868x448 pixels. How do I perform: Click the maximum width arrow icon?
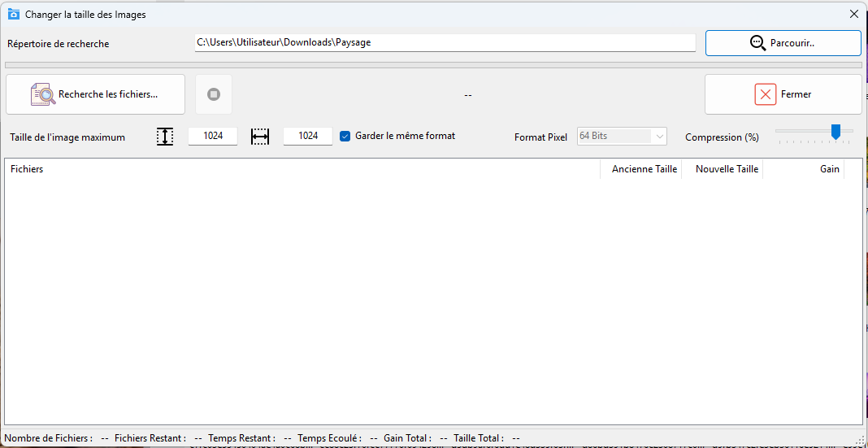[x=260, y=137]
